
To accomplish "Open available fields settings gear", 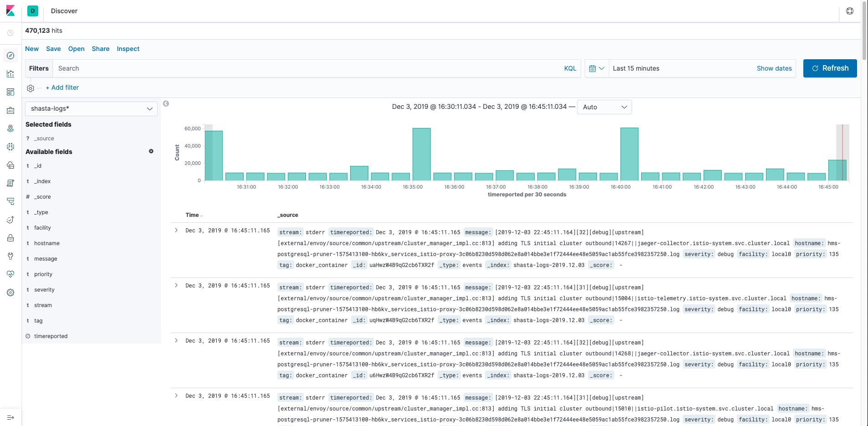I will (x=151, y=151).
